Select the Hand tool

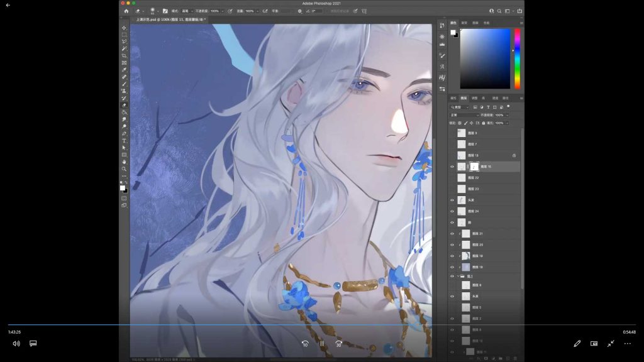pos(124,162)
